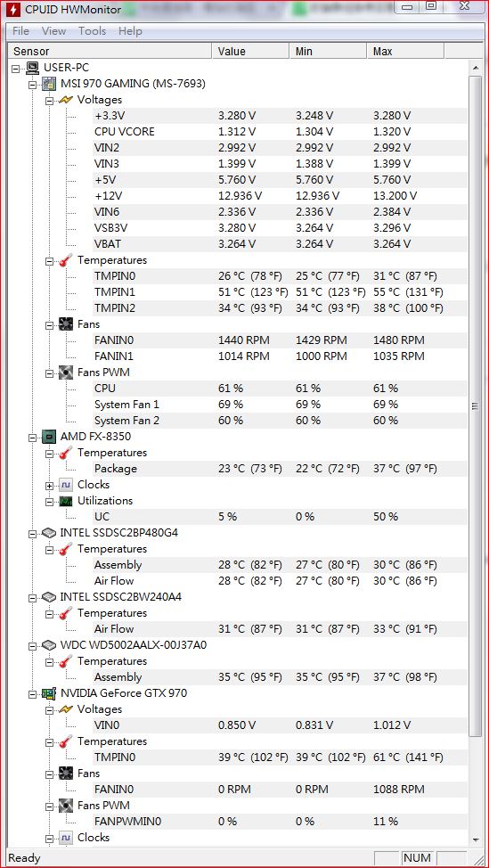Collapse the INTEL SSDSC2BW240A4 drive node
Viewport: 489px width, 868px height.
[x=33, y=598]
